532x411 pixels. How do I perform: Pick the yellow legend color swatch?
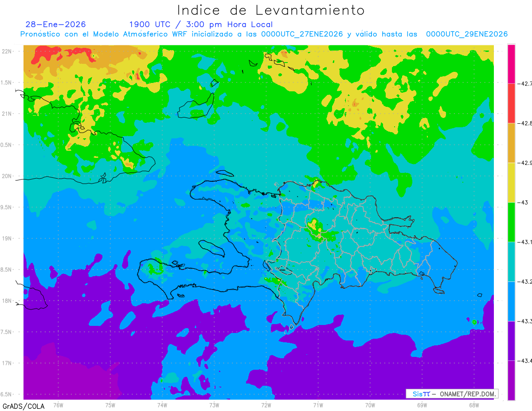511,182
